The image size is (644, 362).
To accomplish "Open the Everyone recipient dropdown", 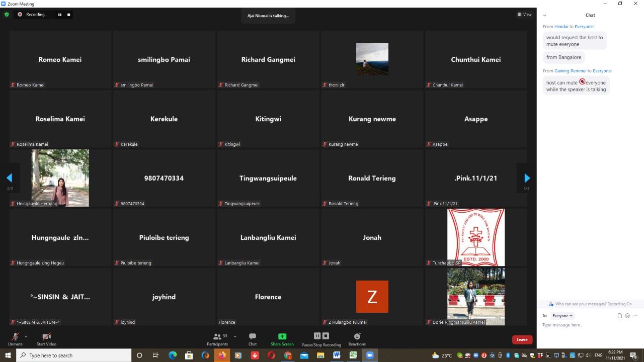I will pyautogui.click(x=562, y=316).
